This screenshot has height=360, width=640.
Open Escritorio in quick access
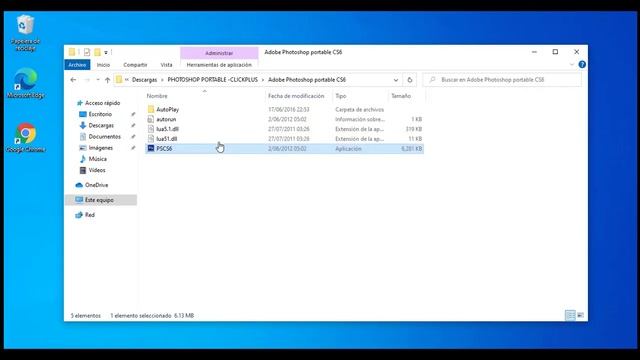coord(100,114)
